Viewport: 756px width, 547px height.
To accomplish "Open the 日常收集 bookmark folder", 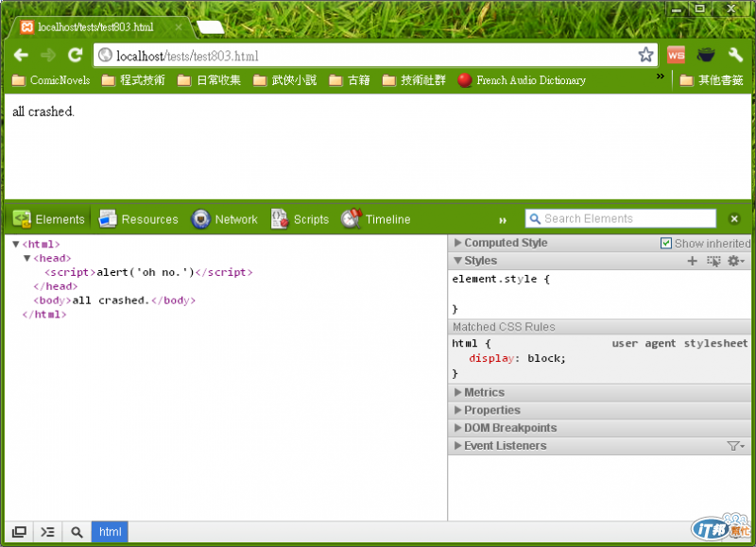I will coord(209,80).
